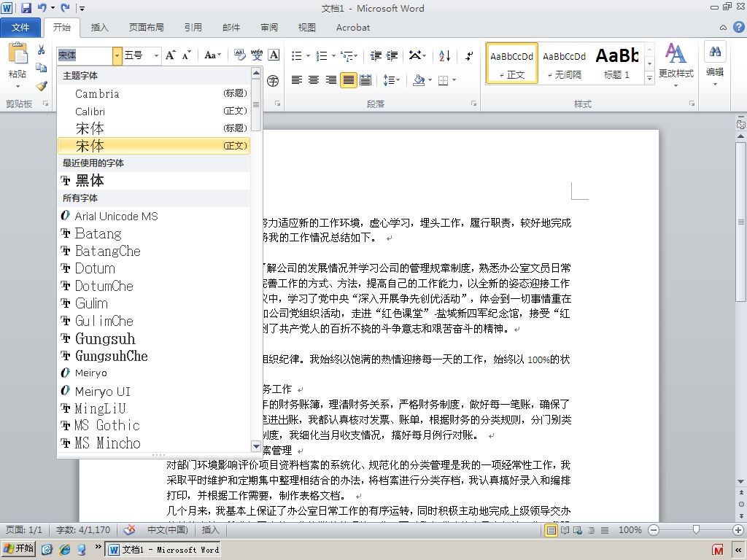
Task: Switch to the 页面布局 tab
Action: click(x=146, y=28)
